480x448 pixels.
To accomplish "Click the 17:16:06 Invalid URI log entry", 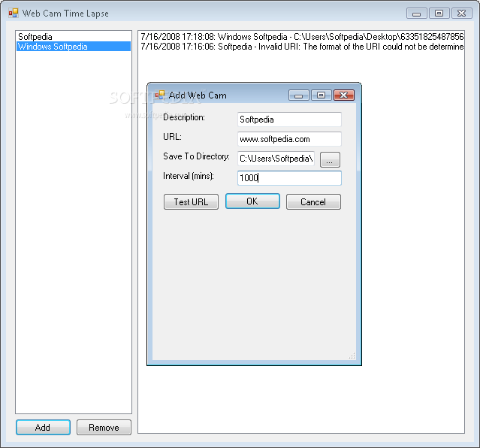I will [x=302, y=47].
